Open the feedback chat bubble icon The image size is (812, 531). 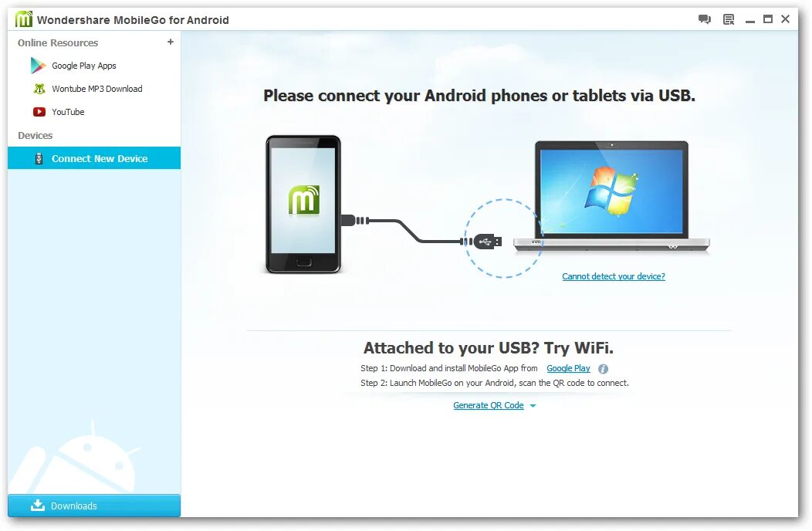(x=704, y=20)
